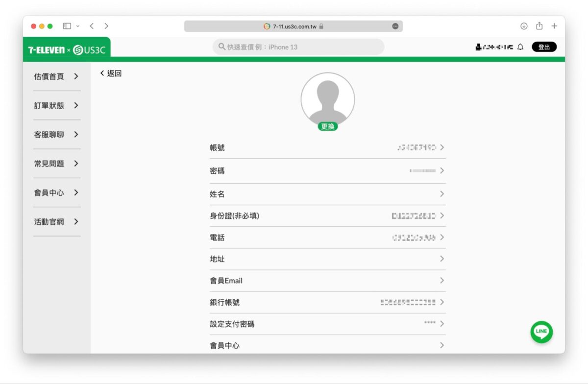The width and height of the screenshot is (588, 384).
Task: Click the blurred username in the header
Action: (x=498, y=47)
